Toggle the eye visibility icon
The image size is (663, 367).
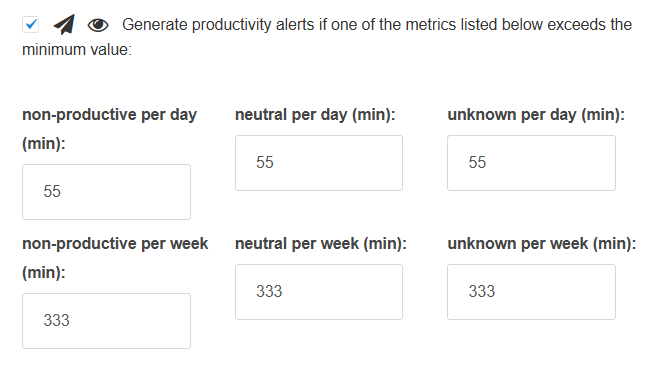[98, 25]
